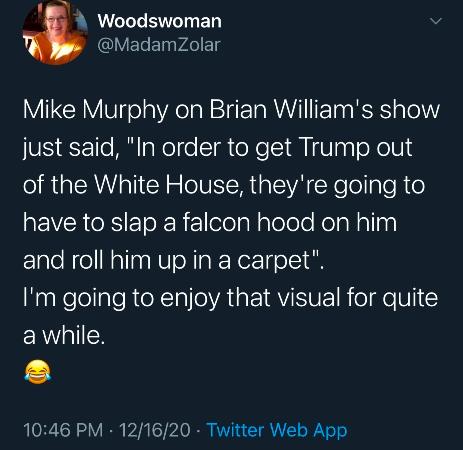The height and width of the screenshot is (450, 463).
Task: Click "enjoy that visual" text line
Action: (x=251, y=298)
